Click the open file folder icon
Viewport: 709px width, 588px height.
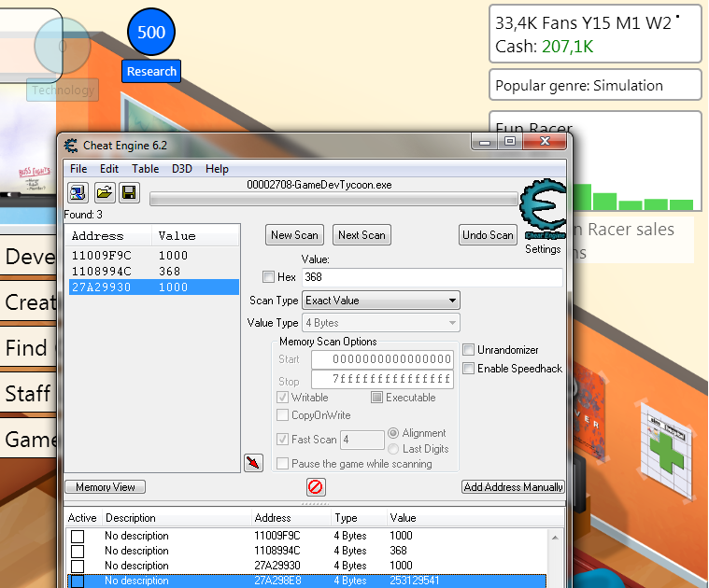coord(104,193)
